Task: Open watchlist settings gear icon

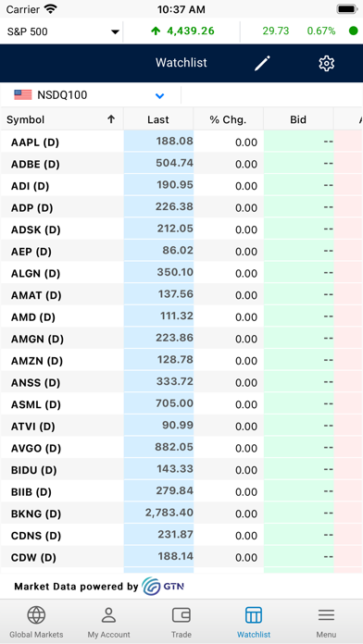Action: pyautogui.click(x=326, y=63)
